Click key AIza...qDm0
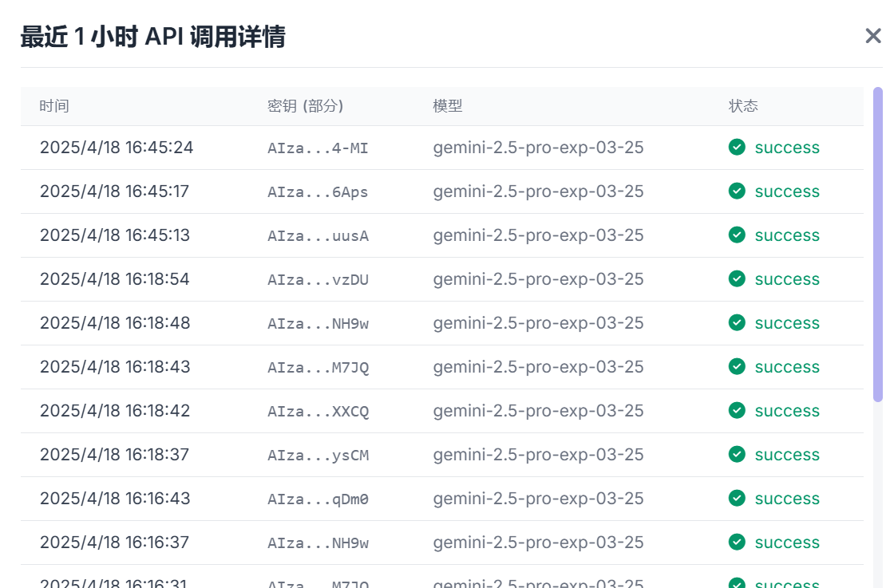The width and height of the screenshot is (886, 588). pos(318,499)
